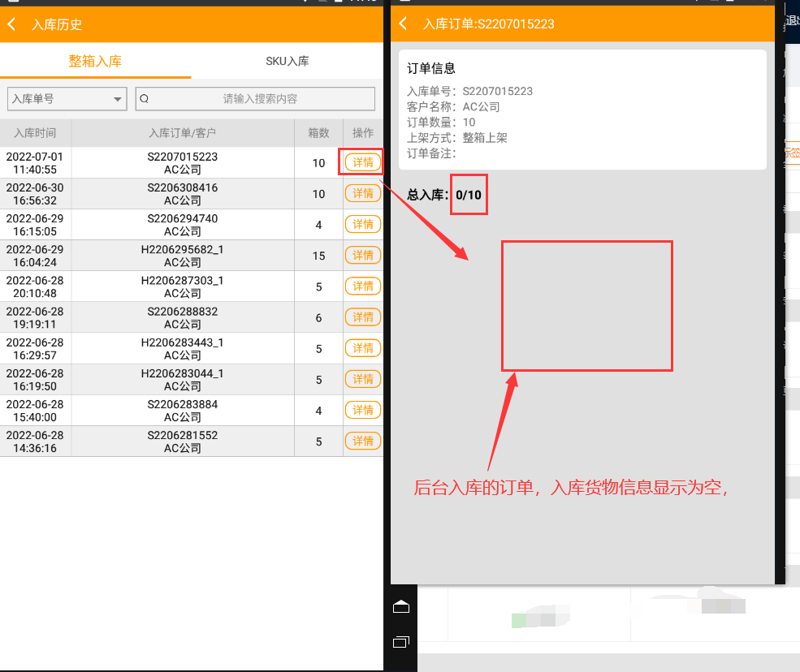Click the search content input field
Screen dimensions: 800x672
point(260,99)
